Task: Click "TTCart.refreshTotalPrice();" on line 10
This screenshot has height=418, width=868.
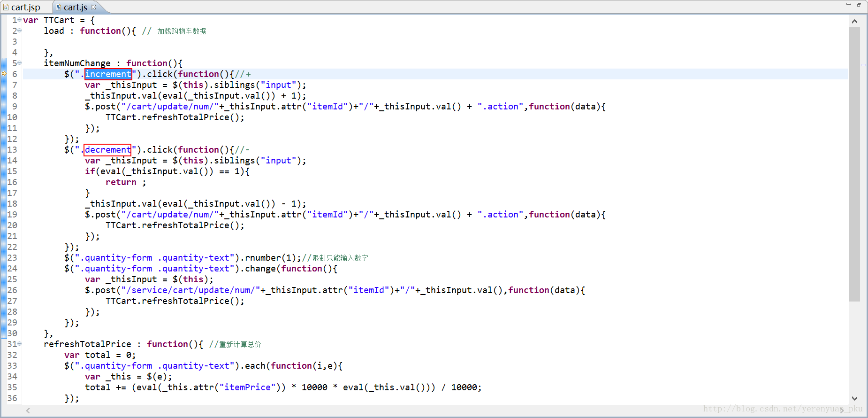Action: click(175, 117)
